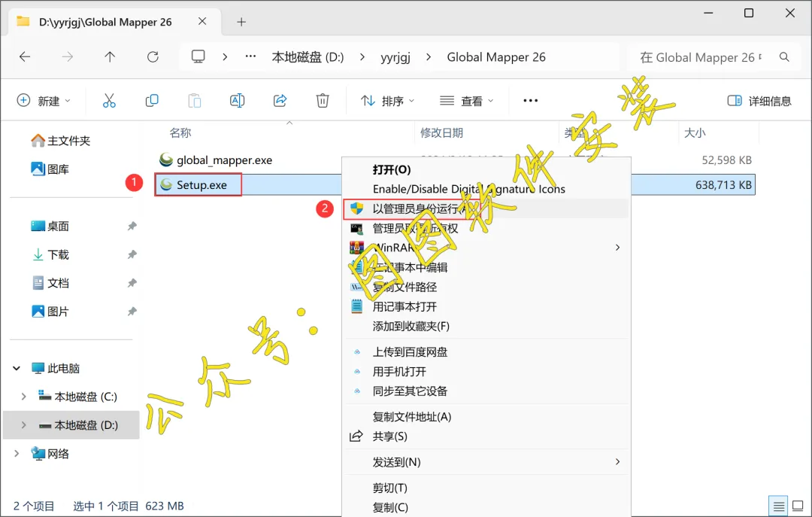Close the Global Mapper 26 tab
This screenshot has width=812, height=517.
coord(202,21)
